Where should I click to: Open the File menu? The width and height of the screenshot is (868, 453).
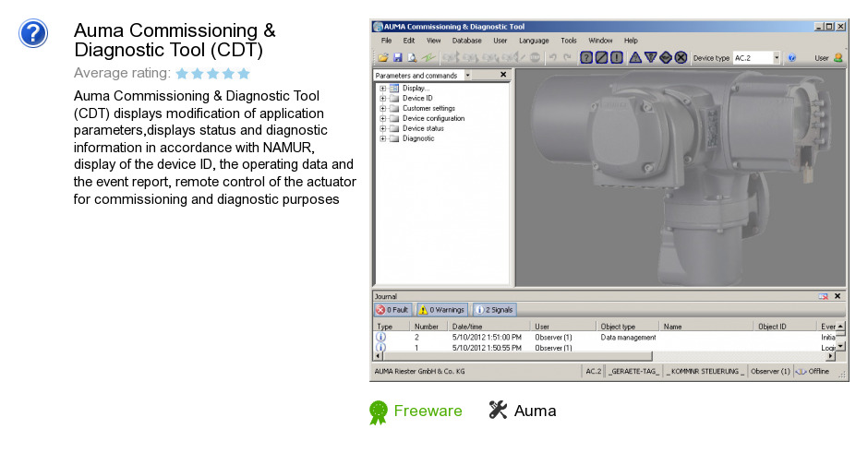386,41
